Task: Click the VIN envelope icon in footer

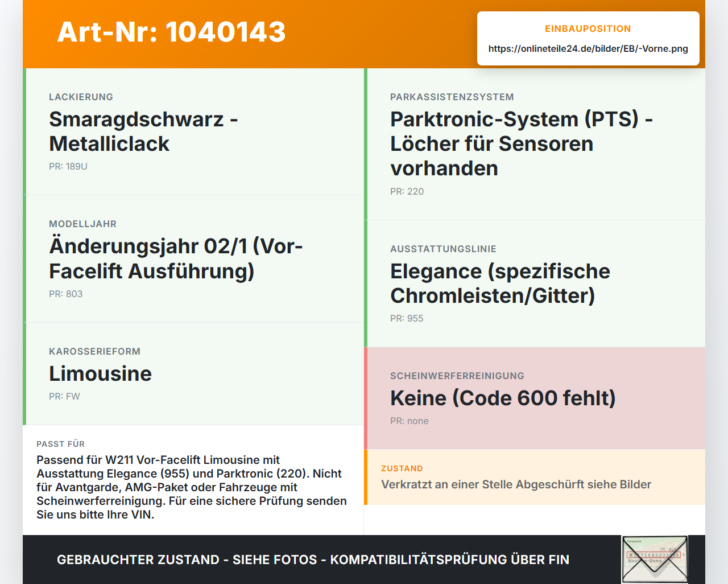Action: (x=655, y=560)
